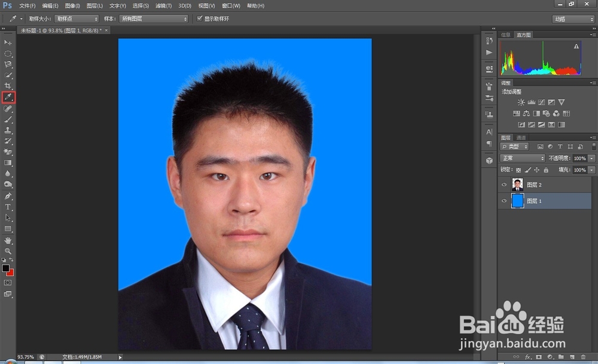Hide the 图层 1 layer
Viewport: 598px width, 364px height.
click(504, 201)
